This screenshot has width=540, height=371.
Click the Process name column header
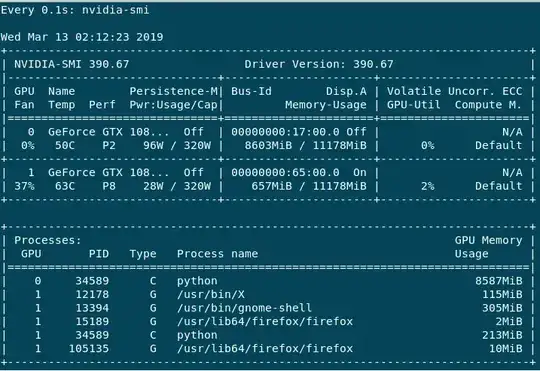pos(218,254)
